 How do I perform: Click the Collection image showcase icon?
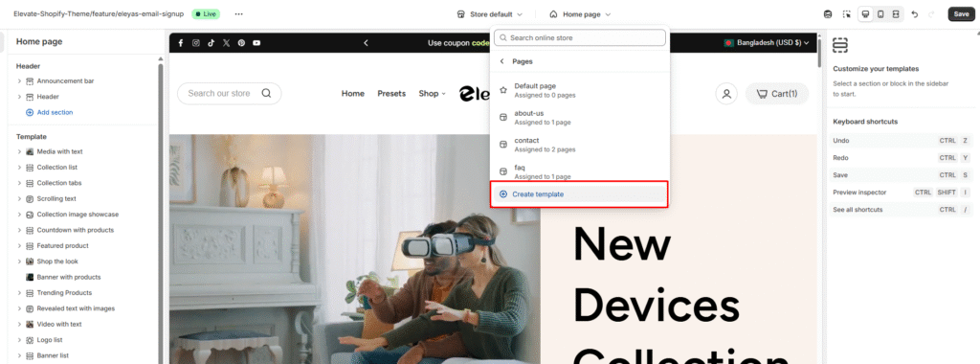30,214
